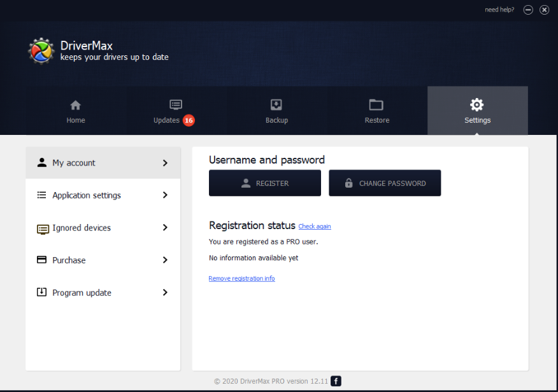Click the DriverMax PRO version 12.11 footer text
This screenshot has width=558, height=392.
point(271,381)
